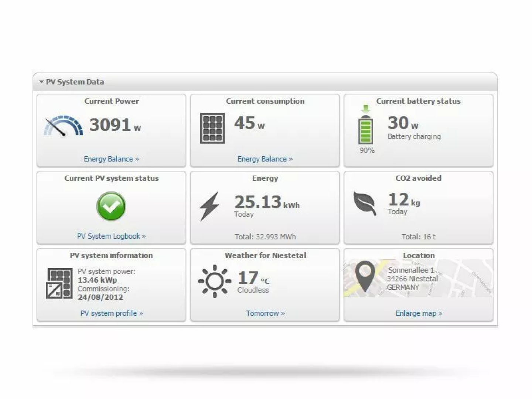The height and width of the screenshot is (399, 532).
Task: Open the PV system profile link
Action: 112,313
